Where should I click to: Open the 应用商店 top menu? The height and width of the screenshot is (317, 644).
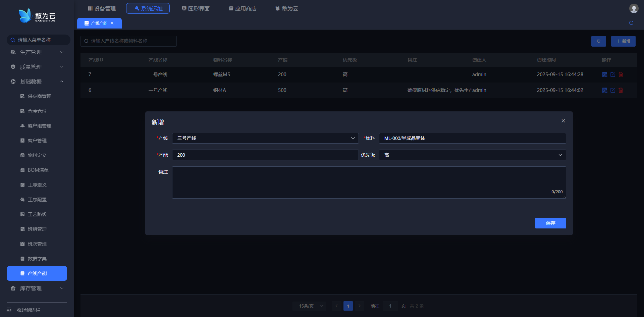tap(243, 8)
